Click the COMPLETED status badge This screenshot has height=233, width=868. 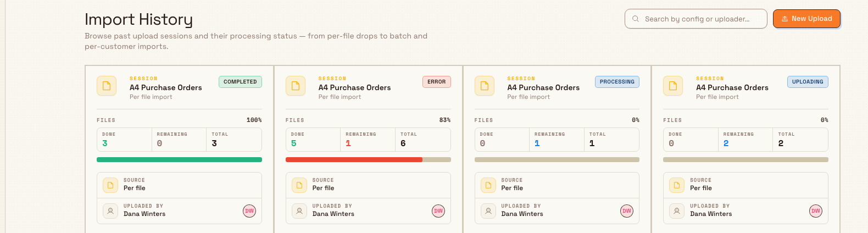coord(240,82)
